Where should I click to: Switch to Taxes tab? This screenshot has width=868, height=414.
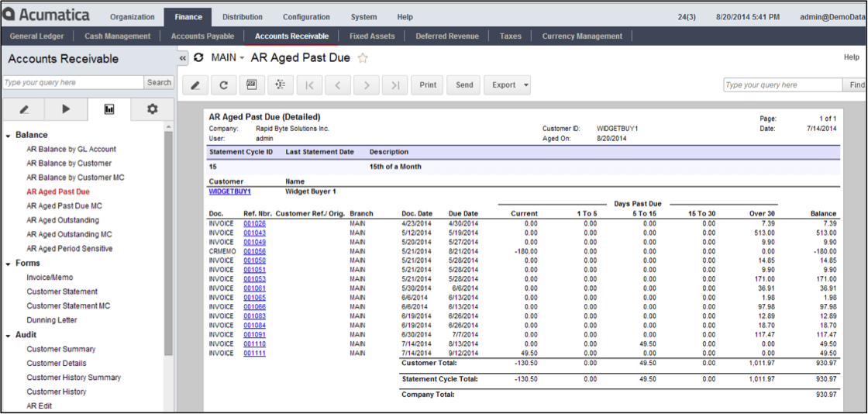pos(511,36)
